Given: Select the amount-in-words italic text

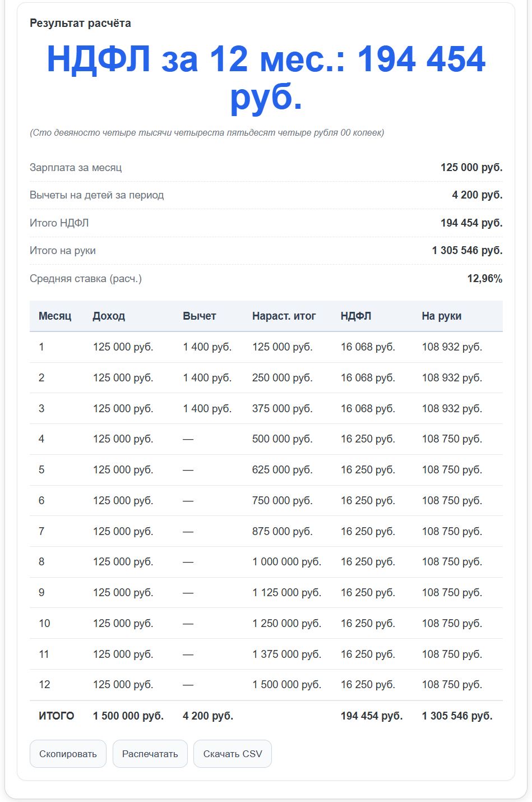Looking at the screenshot, I should click(207, 132).
